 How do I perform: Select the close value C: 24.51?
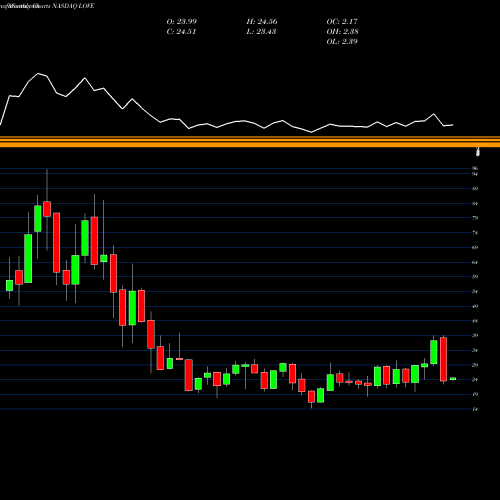coord(181,32)
